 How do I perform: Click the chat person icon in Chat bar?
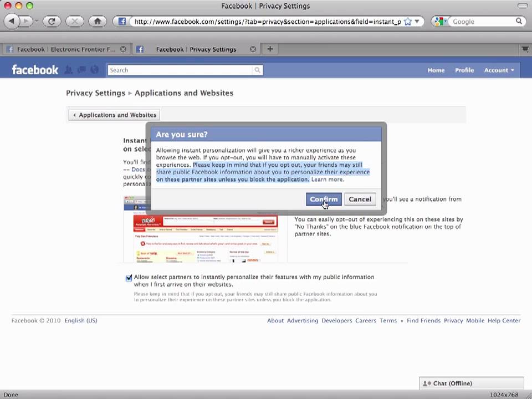[x=427, y=383]
